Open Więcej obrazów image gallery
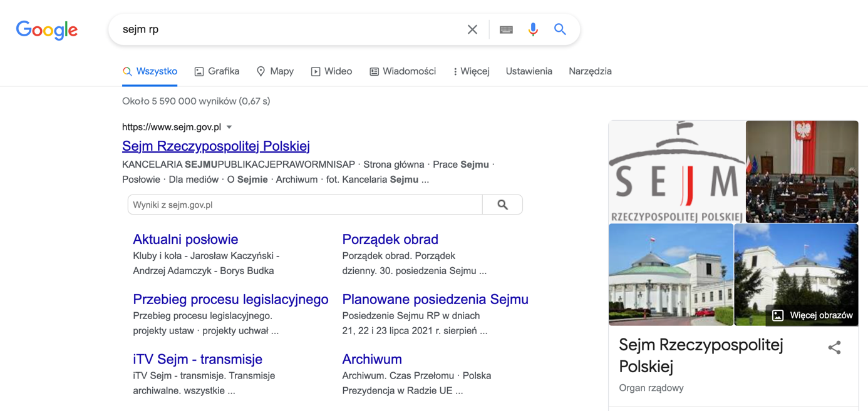 tap(812, 315)
